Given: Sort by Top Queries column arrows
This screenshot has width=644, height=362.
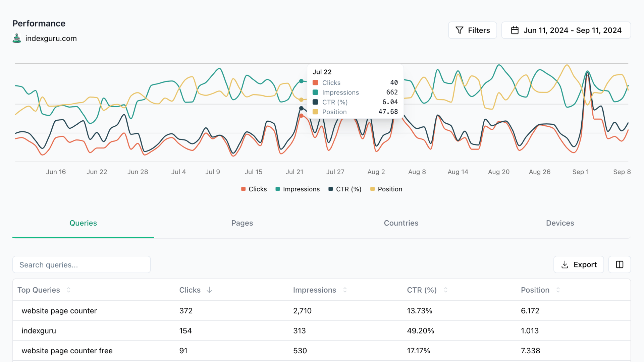Looking at the screenshot, I should click(x=69, y=290).
